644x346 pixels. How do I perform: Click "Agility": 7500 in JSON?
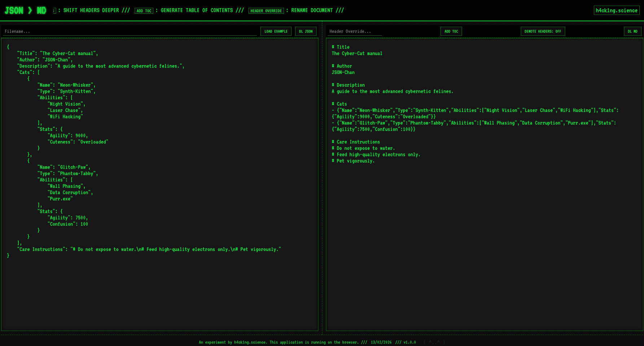point(67,218)
